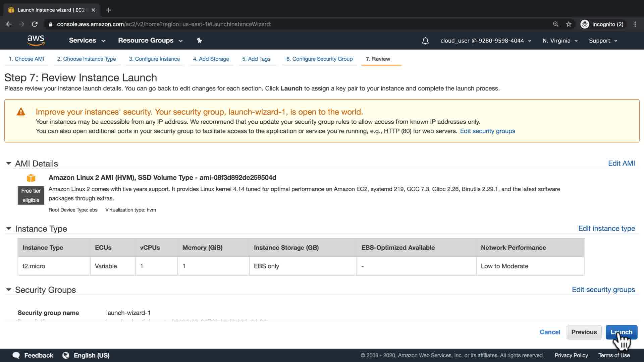Open the N. Virginia region dropdown

[560, 41]
